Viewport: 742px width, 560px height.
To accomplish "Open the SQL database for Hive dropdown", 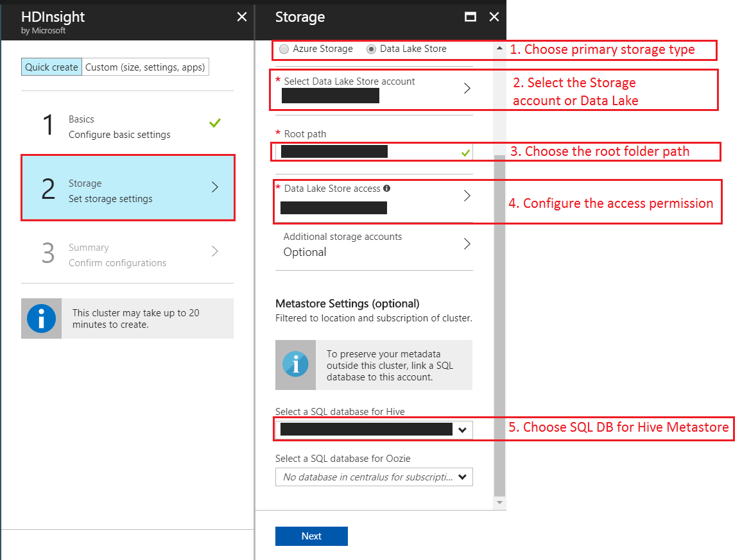I will pos(374,429).
